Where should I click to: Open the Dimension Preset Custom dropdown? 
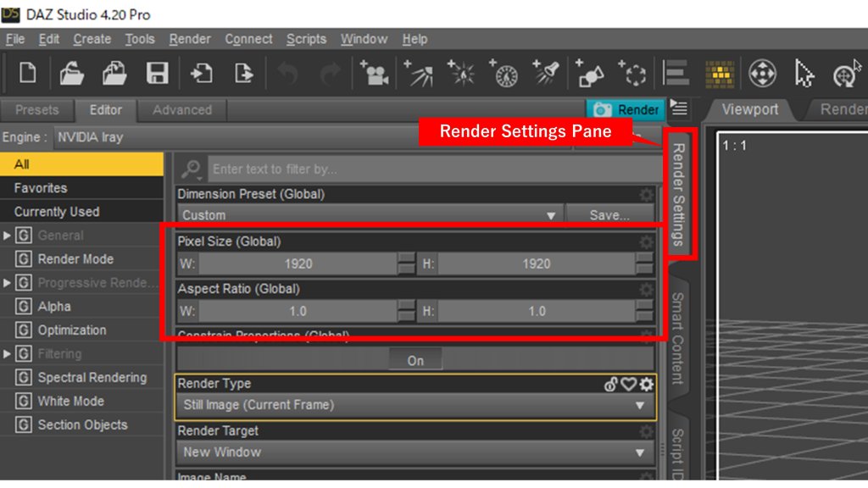pyautogui.click(x=370, y=215)
